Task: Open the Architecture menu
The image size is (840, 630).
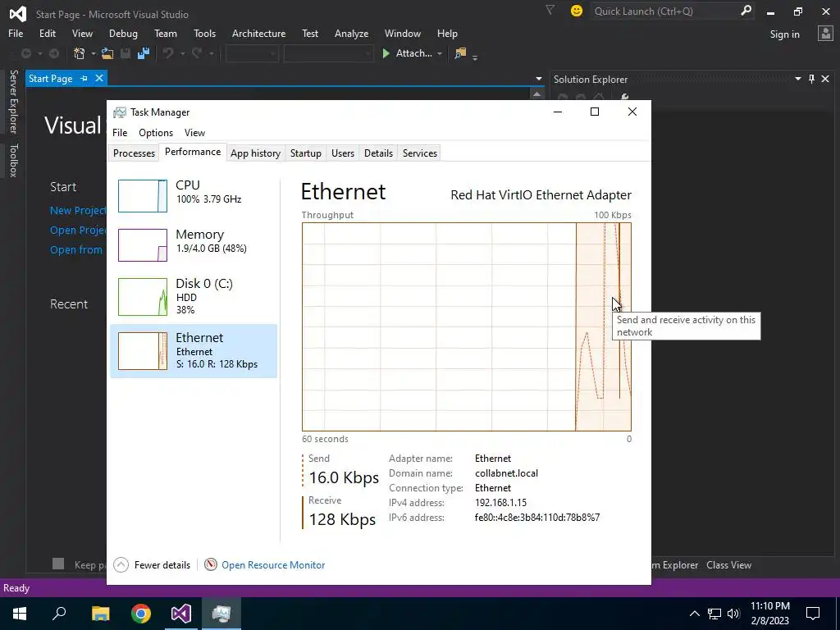Action: [258, 33]
